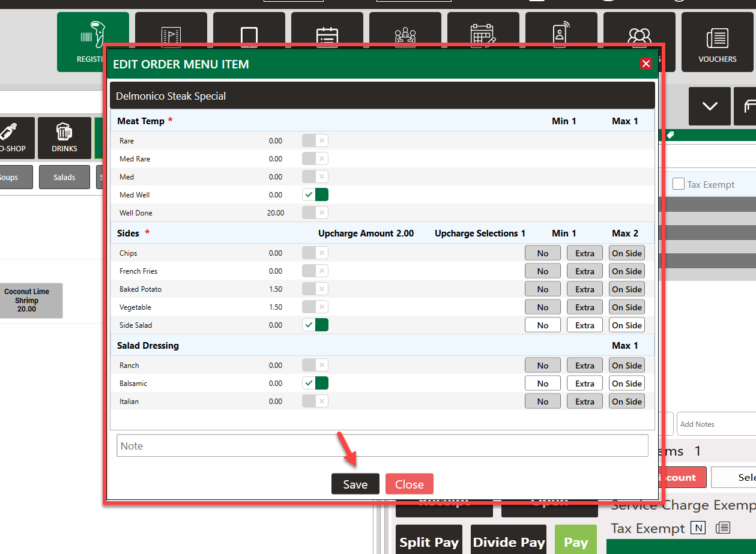Enable the French Fries side toggle
The width and height of the screenshot is (756, 554).
click(315, 271)
